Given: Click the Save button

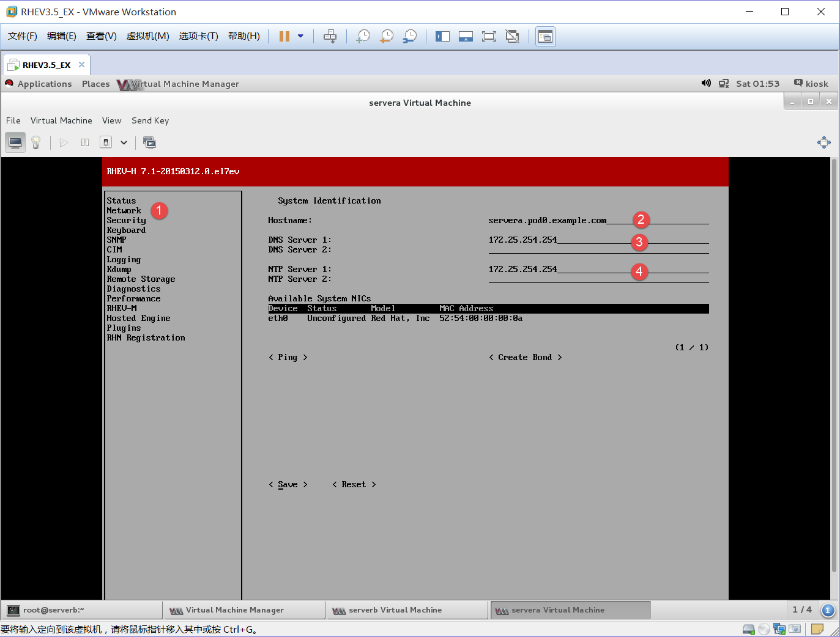Looking at the screenshot, I should point(288,484).
